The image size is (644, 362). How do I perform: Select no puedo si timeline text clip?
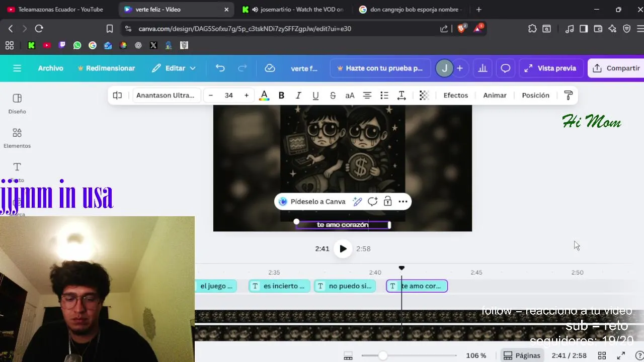(x=345, y=286)
